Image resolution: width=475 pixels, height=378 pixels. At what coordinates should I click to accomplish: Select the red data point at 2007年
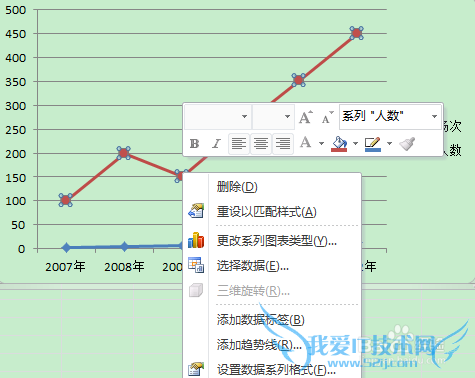point(65,200)
